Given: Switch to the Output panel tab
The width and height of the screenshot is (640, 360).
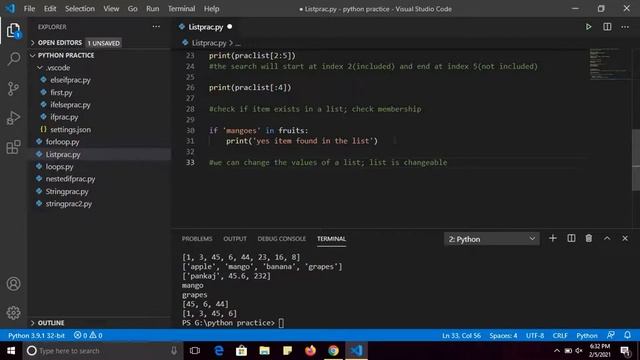Looking at the screenshot, I should [235, 239].
